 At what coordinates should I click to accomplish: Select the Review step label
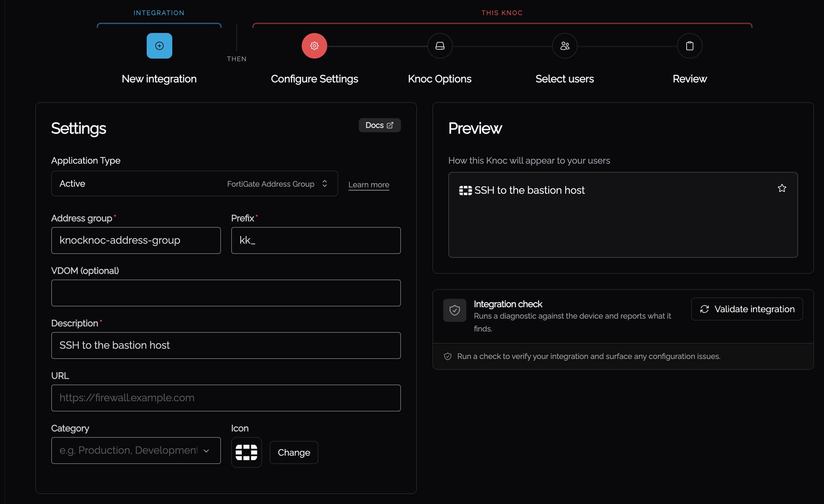pos(689,79)
